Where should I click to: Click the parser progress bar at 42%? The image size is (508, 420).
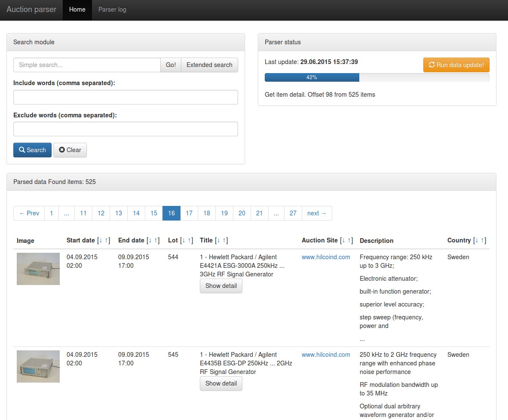(312, 77)
